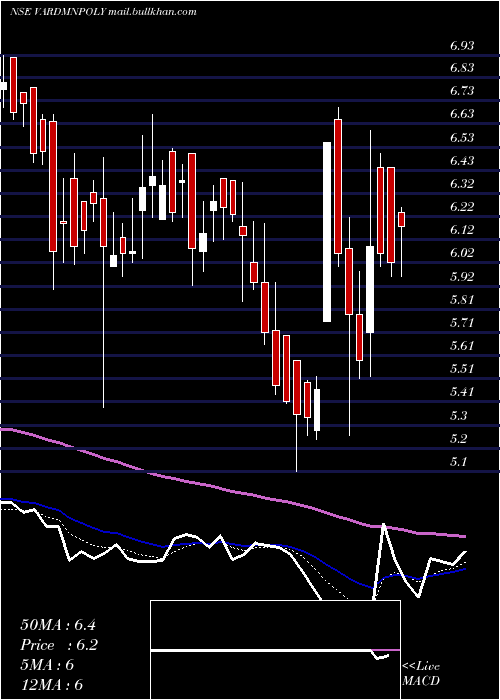Click the 5.51 price axis label

(x=462, y=368)
